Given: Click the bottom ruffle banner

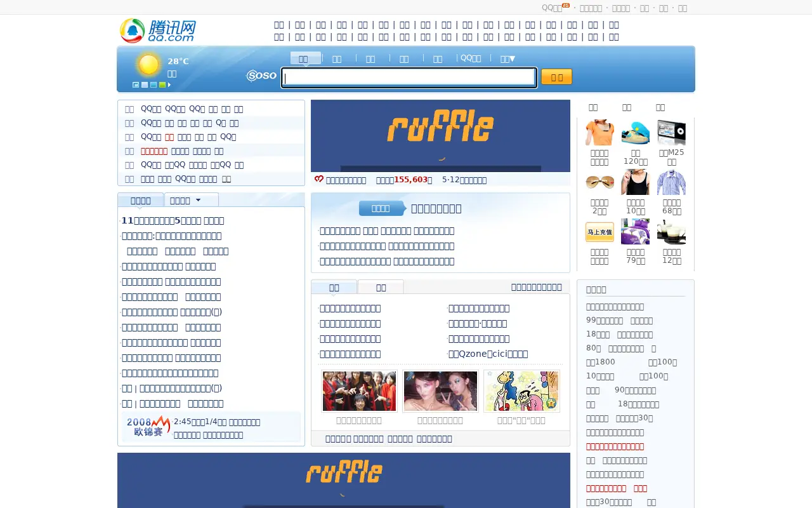Looking at the screenshot, I should [x=344, y=480].
